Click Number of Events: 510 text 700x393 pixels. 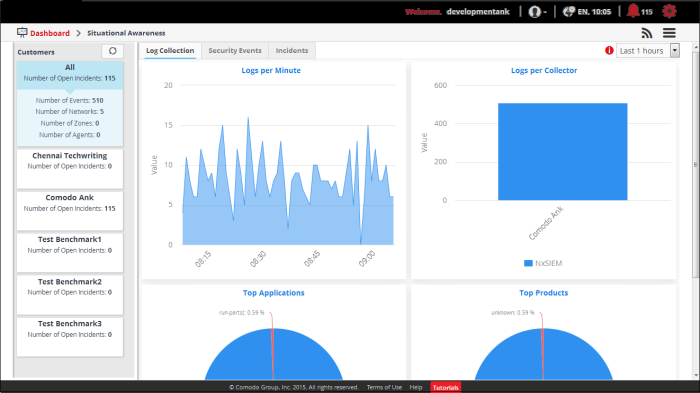tap(69, 100)
